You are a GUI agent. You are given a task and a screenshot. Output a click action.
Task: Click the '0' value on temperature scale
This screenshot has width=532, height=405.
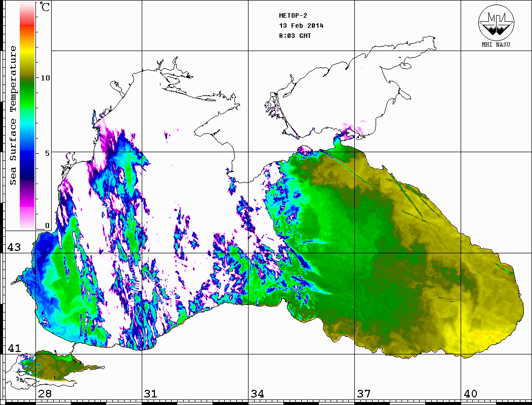(x=48, y=226)
